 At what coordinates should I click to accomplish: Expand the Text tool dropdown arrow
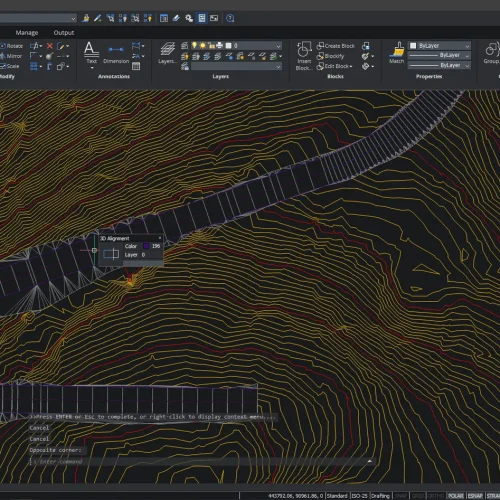coord(92,68)
